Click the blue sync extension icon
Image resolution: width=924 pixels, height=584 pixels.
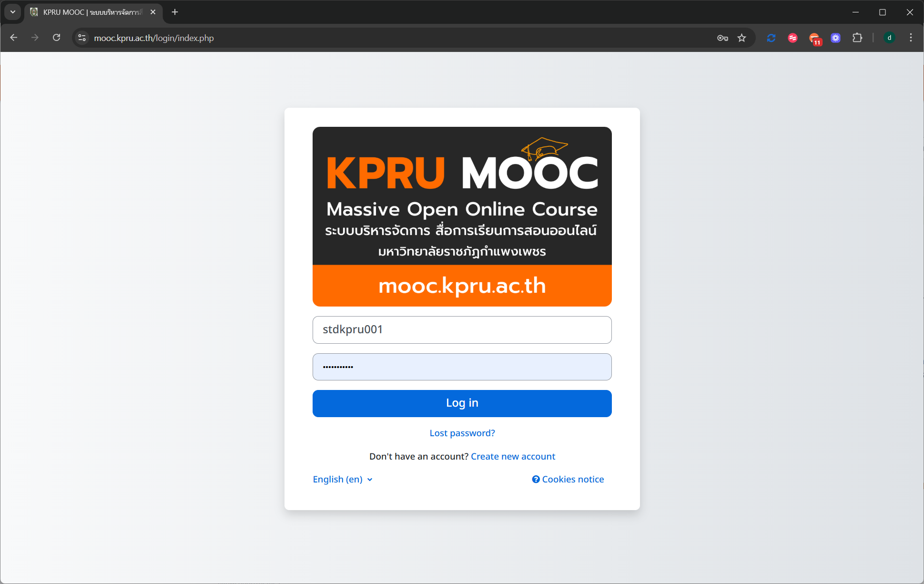tap(771, 38)
